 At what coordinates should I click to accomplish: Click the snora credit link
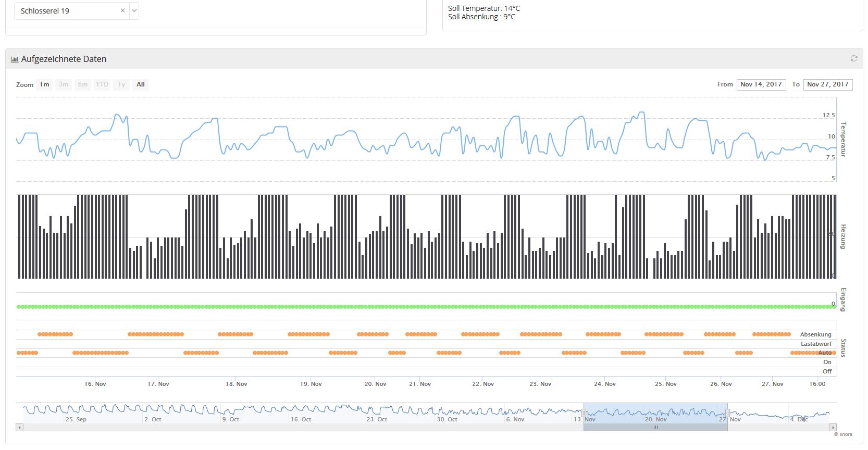pyautogui.click(x=843, y=434)
